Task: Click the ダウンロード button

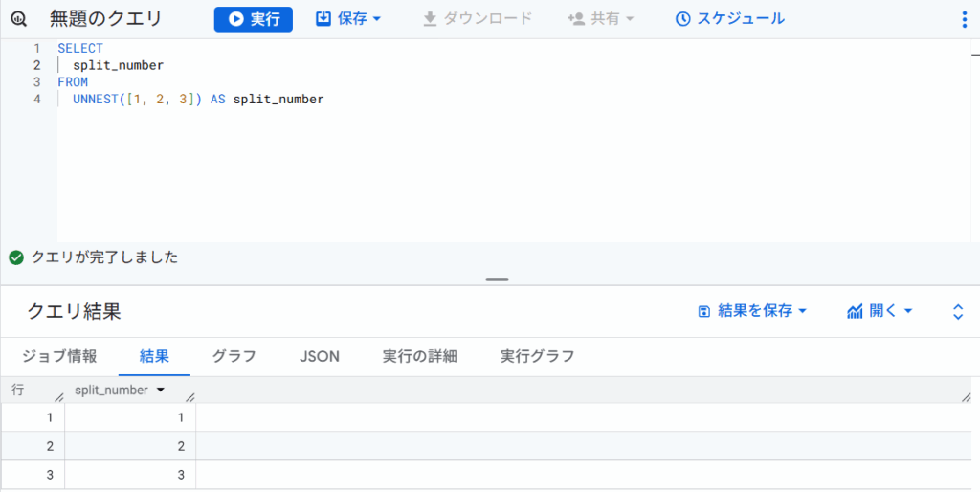Action: pos(478,19)
